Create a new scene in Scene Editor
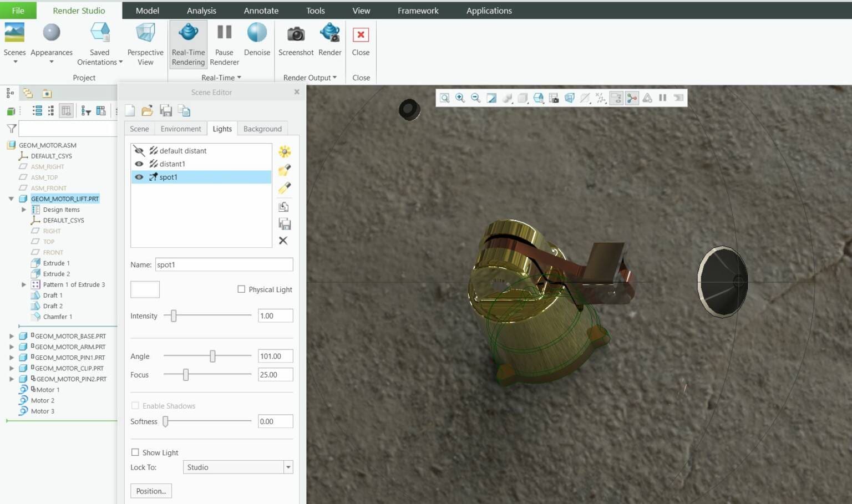 tap(130, 111)
